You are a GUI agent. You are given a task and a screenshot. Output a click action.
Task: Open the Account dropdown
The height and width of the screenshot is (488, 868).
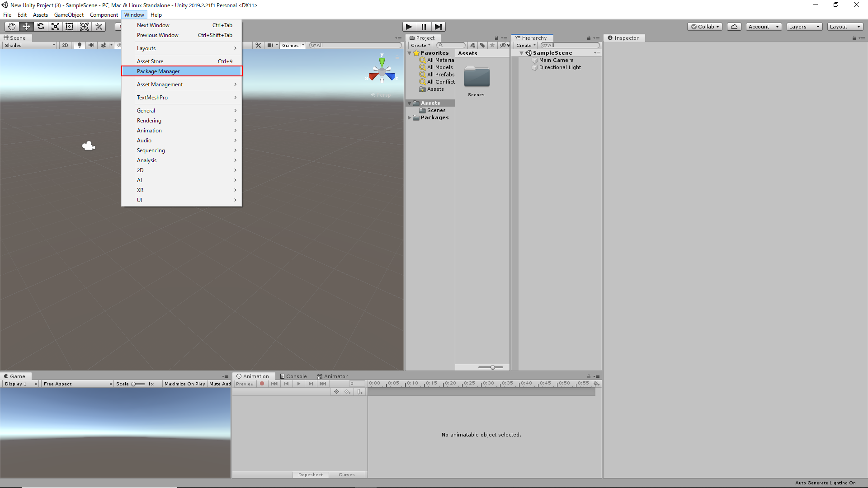764,27
